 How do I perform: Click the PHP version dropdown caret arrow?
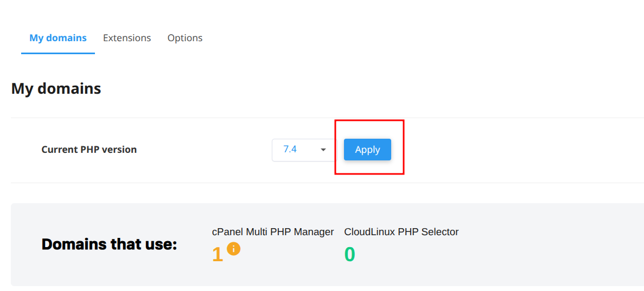(x=323, y=150)
